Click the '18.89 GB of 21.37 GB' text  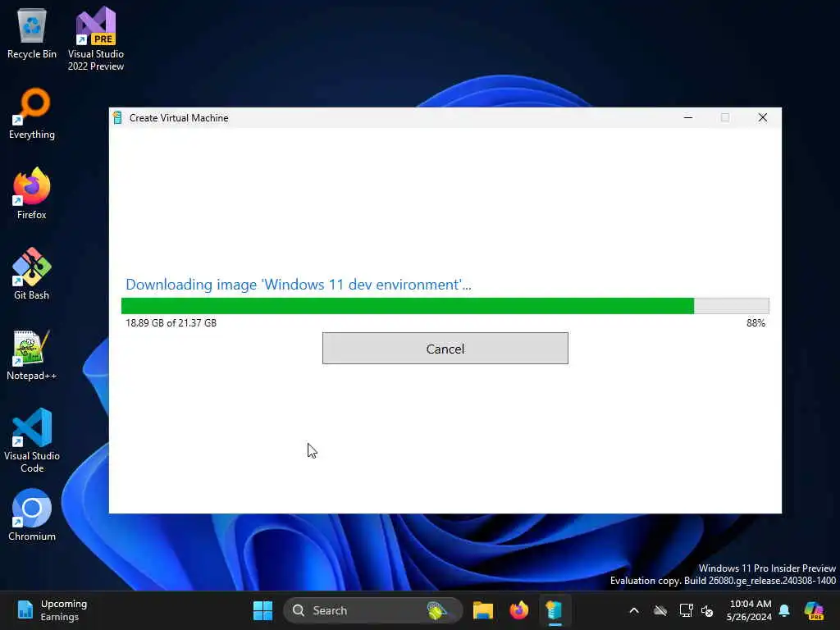[x=171, y=323]
